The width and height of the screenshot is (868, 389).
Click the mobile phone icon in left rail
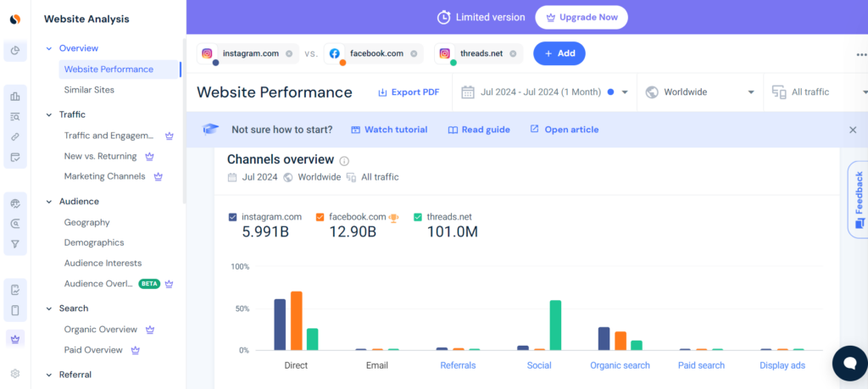[15, 310]
